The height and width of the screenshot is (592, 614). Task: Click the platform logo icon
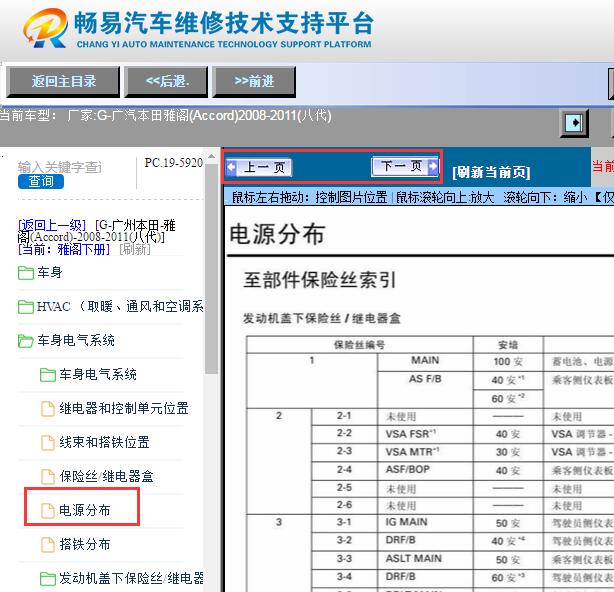[45, 28]
